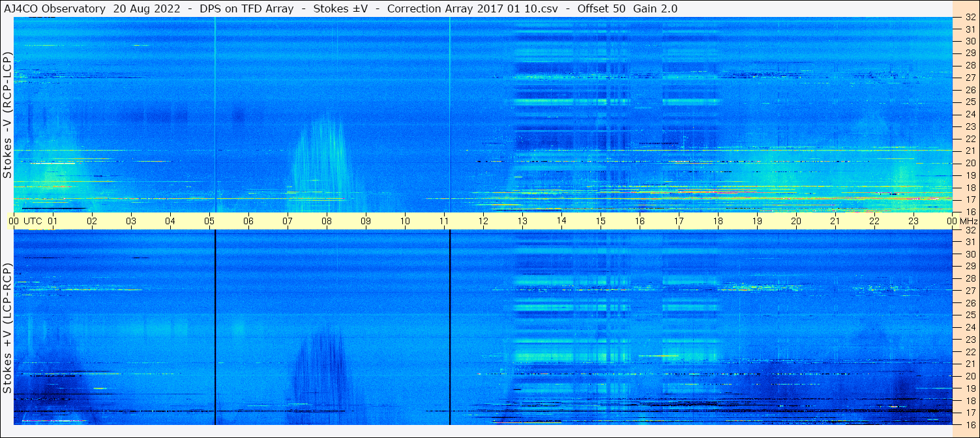Viewport: 980px width, 438px height.
Task: Select the 29 MHz label of the Stokes +V panel
Action: 970,267
